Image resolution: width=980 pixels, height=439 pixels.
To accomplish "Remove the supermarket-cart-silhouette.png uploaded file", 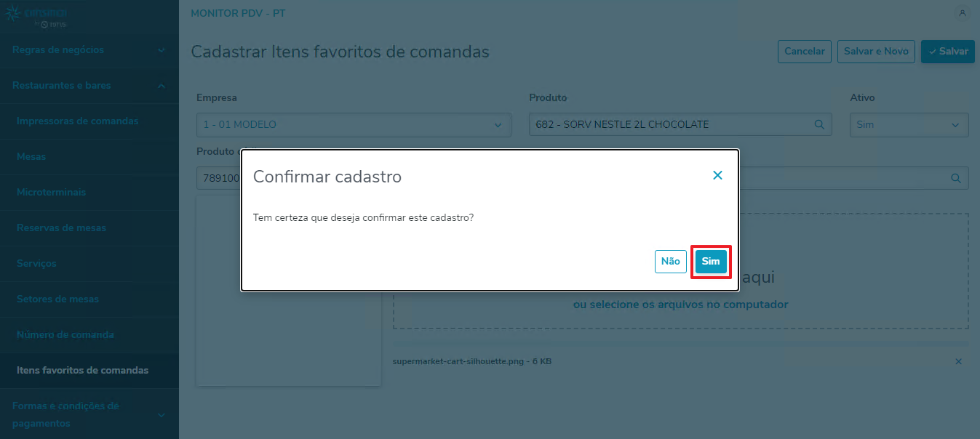I will tap(958, 361).
